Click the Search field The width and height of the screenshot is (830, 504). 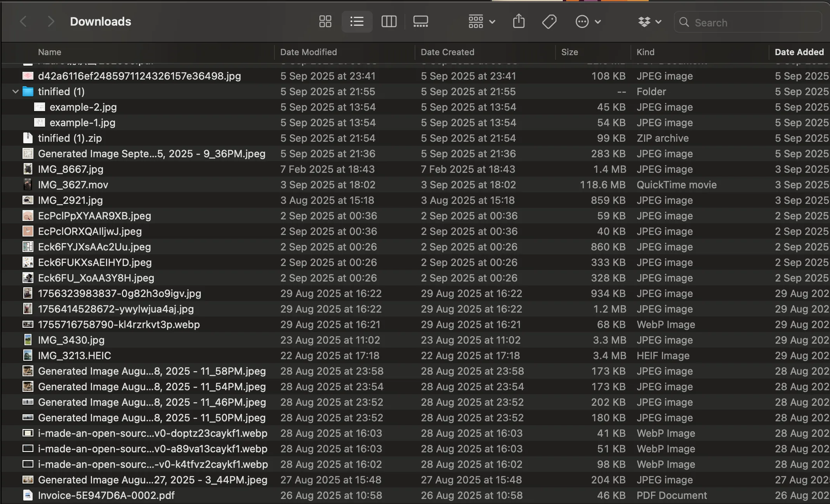[749, 23]
